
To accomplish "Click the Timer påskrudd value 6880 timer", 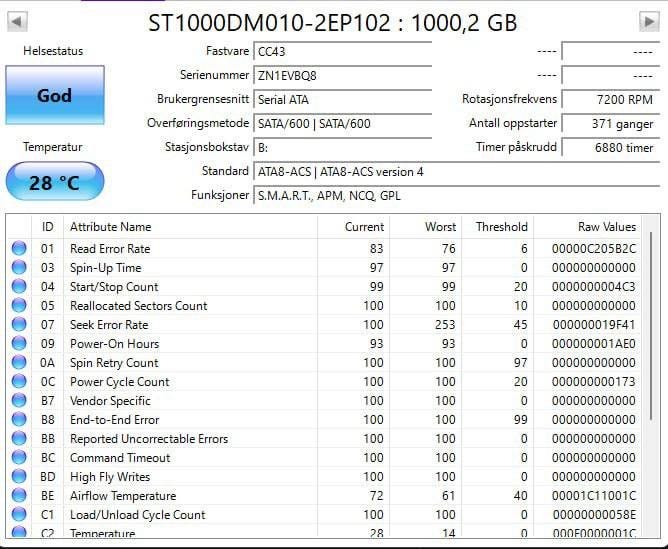I will (x=611, y=147).
